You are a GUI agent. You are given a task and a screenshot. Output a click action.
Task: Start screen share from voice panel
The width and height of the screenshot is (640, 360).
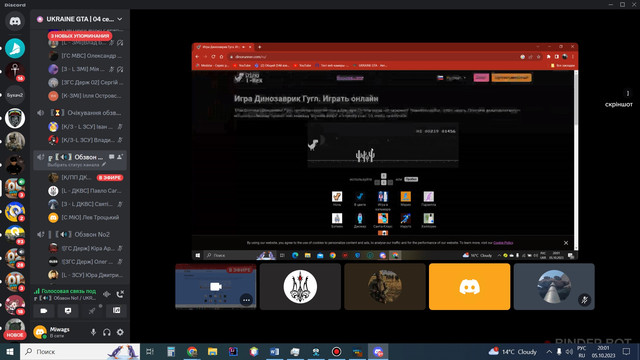click(68, 311)
